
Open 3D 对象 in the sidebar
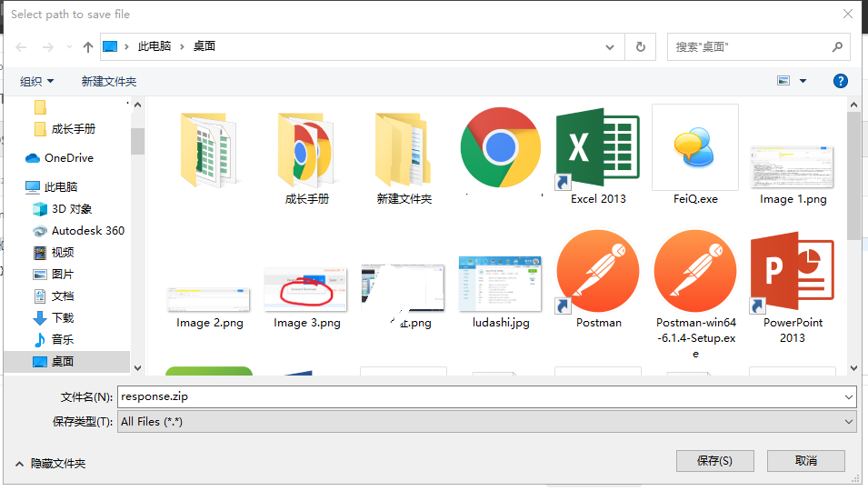[x=62, y=209]
